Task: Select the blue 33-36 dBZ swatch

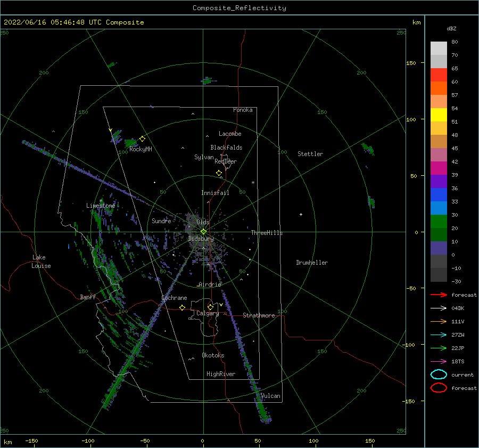Action: 439,195
